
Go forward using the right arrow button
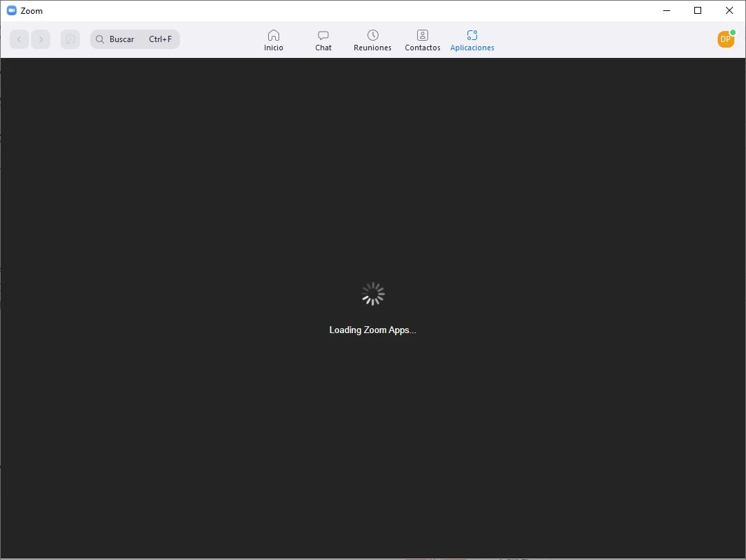click(x=41, y=39)
